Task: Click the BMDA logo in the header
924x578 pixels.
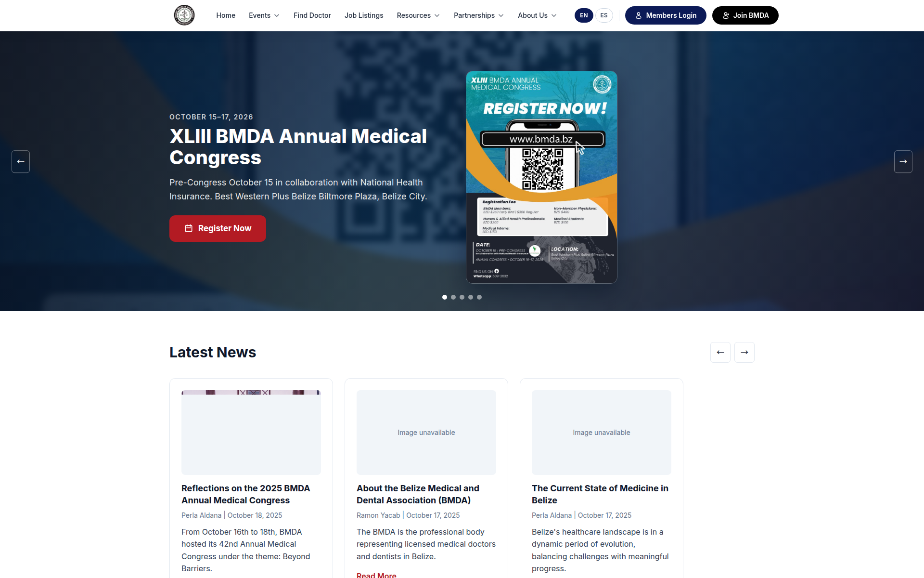Action: [184, 15]
